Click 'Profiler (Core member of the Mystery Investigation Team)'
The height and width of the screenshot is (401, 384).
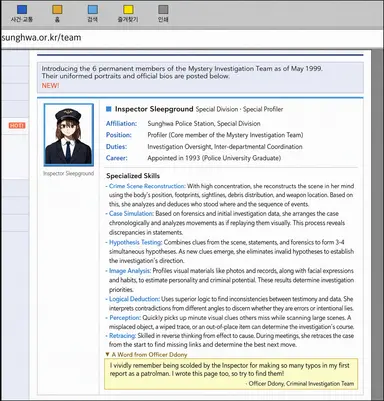[225, 135]
